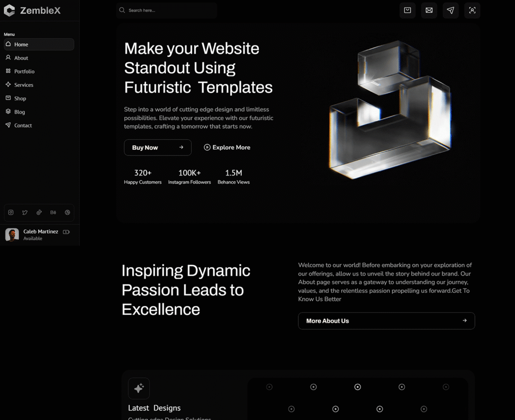Open the user profile scan icon

tap(472, 10)
